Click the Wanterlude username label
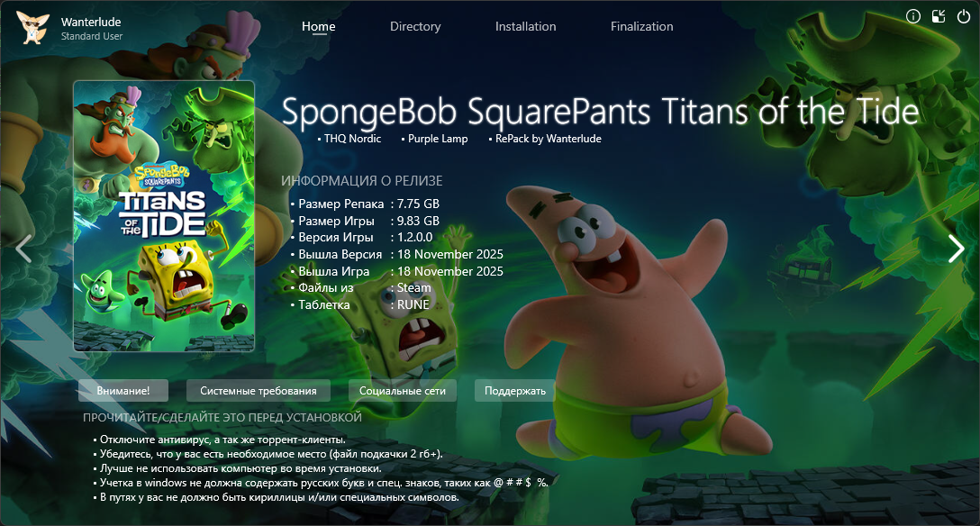This screenshot has height=526, width=980. pyautogui.click(x=91, y=22)
